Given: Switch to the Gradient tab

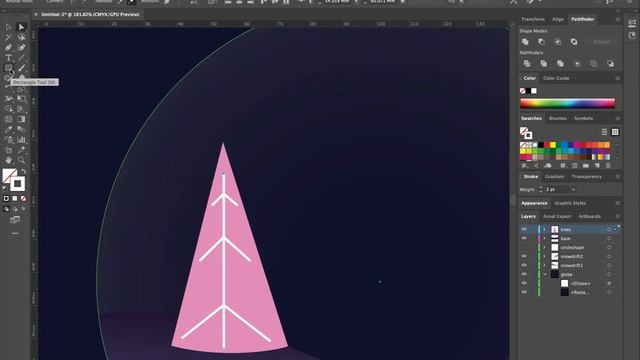Looking at the screenshot, I should tap(554, 177).
